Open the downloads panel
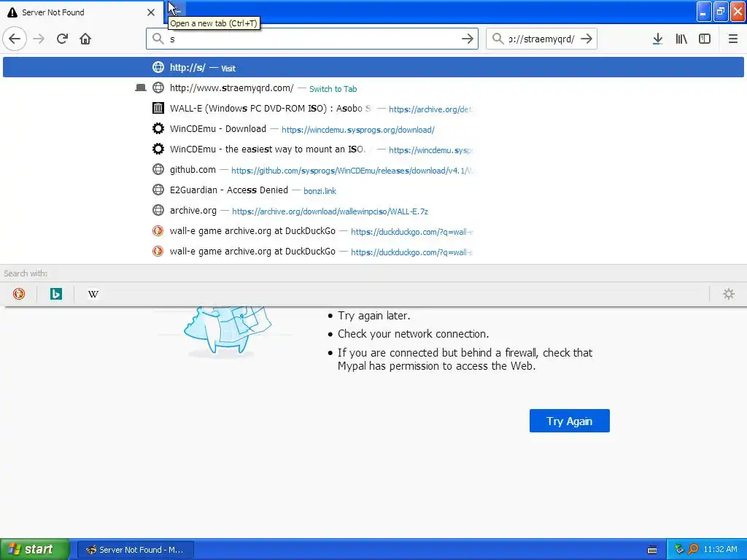The width and height of the screenshot is (747, 560). point(657,39)
